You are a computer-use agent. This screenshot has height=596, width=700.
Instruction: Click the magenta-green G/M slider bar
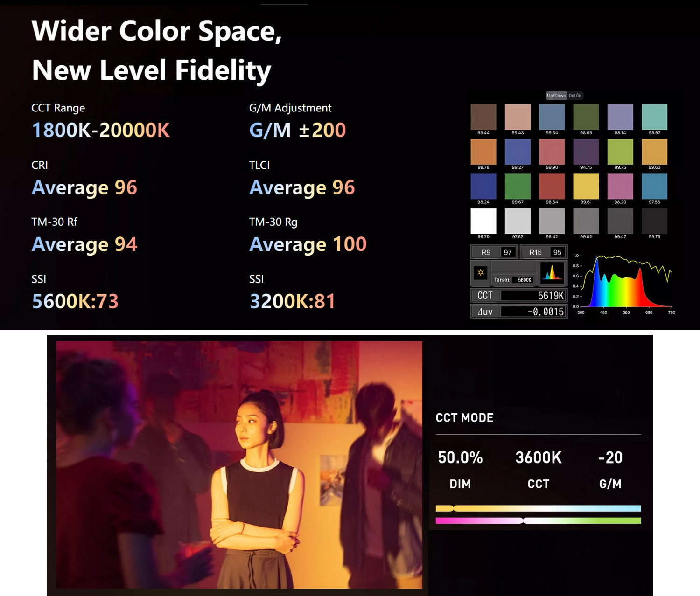538,520
